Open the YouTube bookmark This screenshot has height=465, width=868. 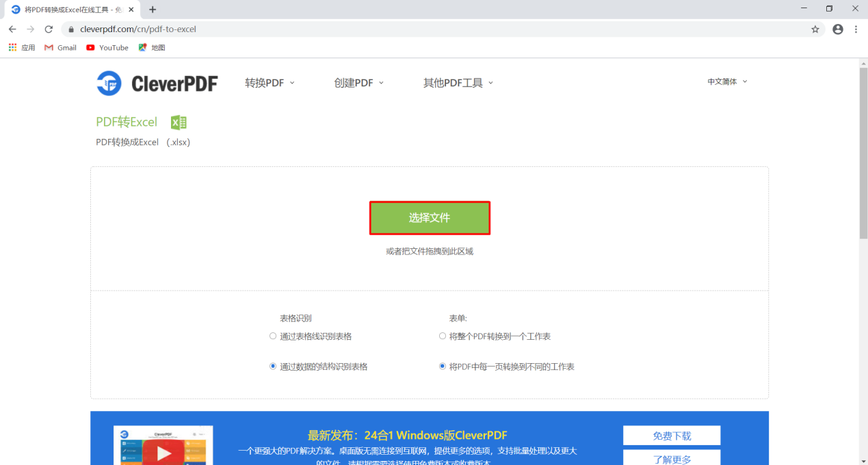[x=107, y=48]
